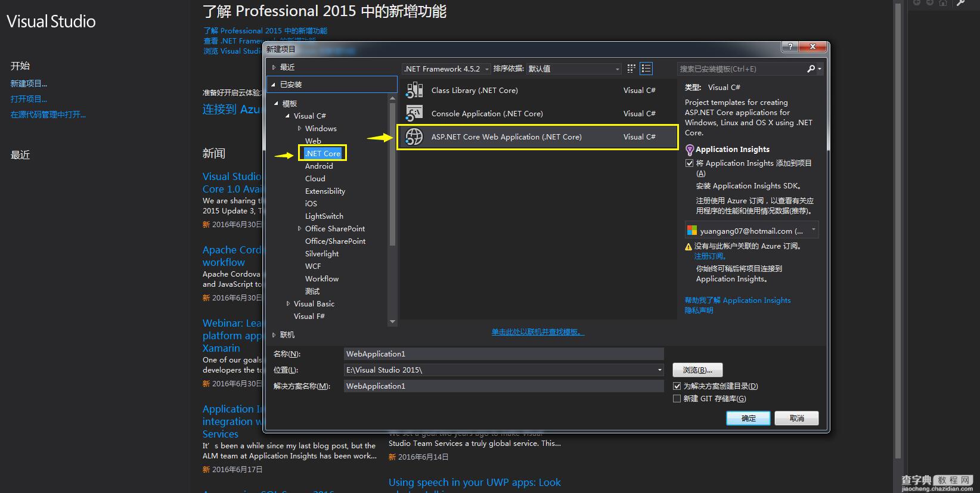Select the Extensibility tree item
The image size is (980, 493).
click(x=325, y=191)
